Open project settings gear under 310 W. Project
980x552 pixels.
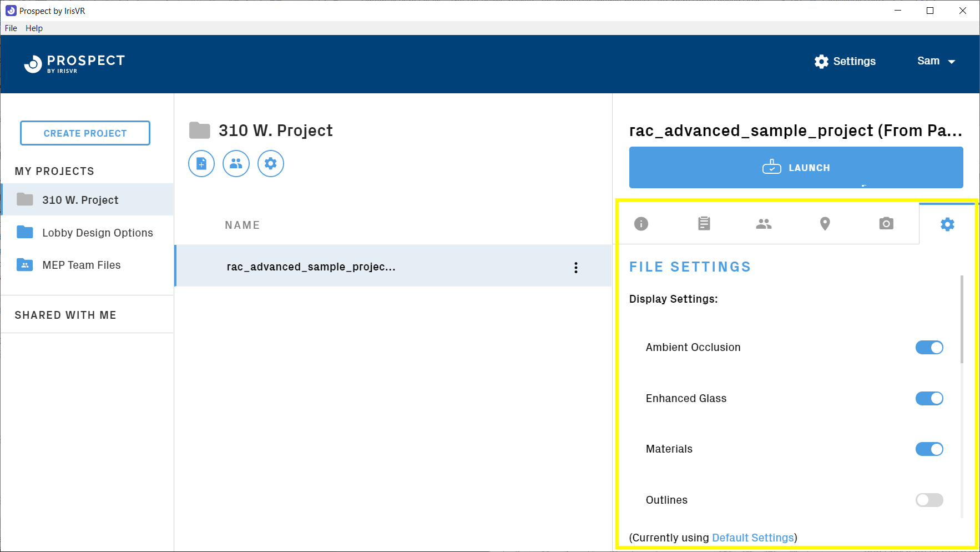click(x=271, y=164)
